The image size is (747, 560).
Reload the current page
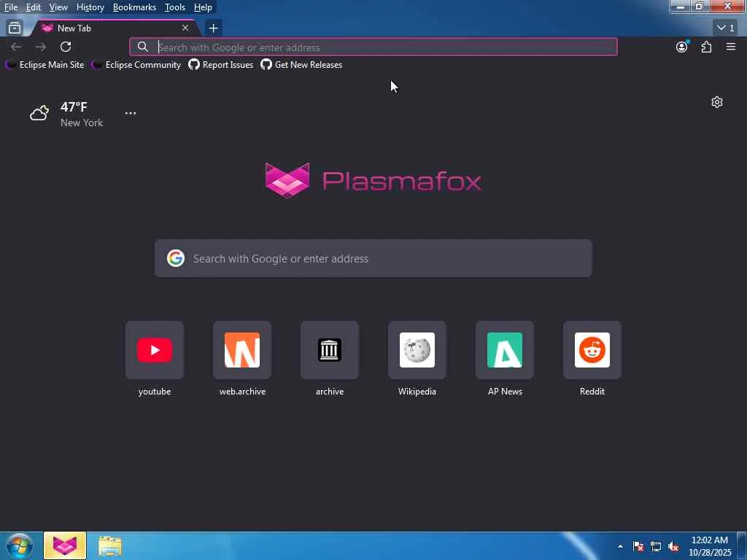(x=66, y=47)
